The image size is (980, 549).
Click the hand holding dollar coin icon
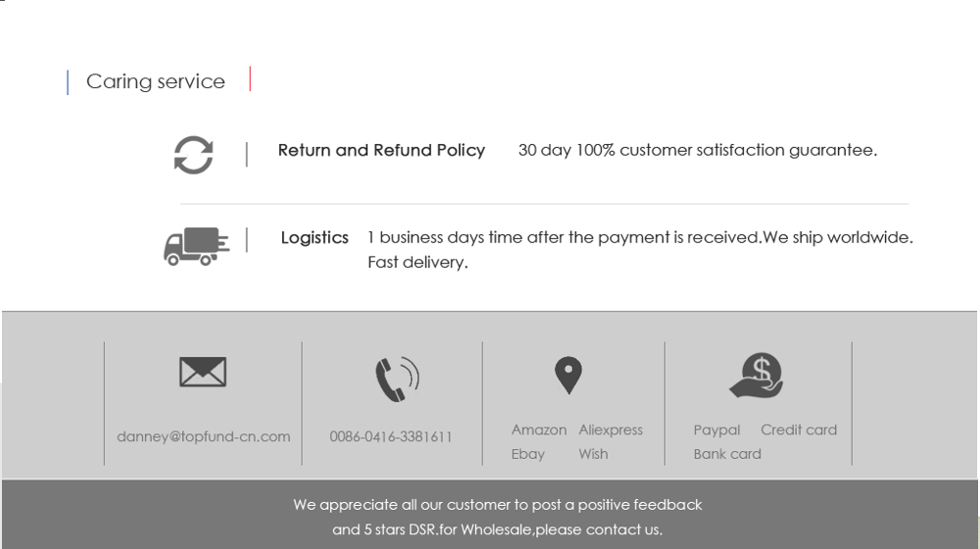coord(757,375)
